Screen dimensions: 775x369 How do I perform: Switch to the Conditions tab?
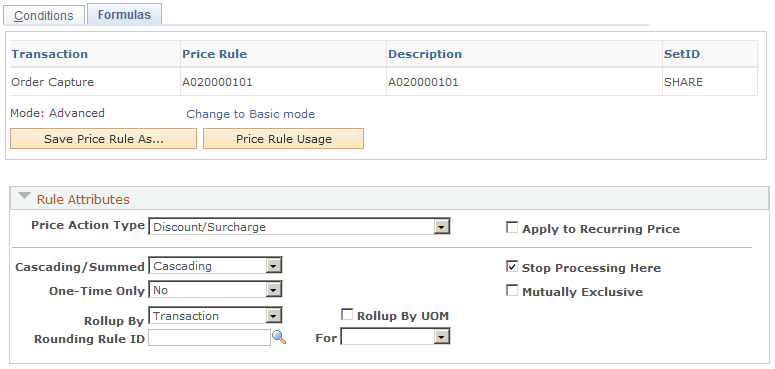tap(43, 16)
